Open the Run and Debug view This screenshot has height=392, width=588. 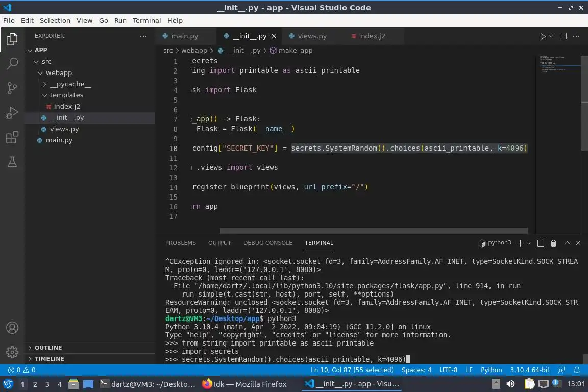pyautogui.click(x=12, y=113)
